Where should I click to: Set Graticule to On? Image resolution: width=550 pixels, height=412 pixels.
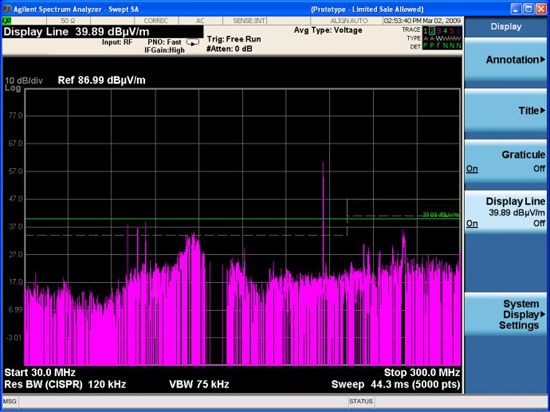pos(472,169)
